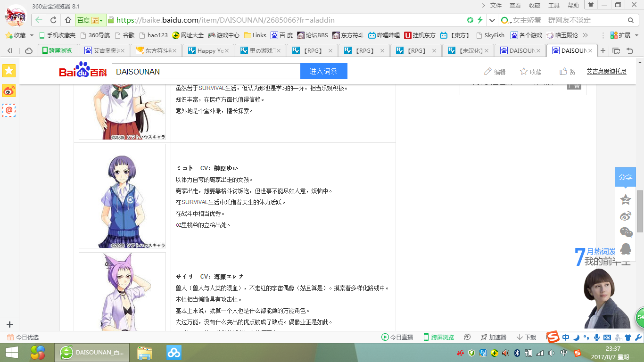The height and width of the screenshot is (362, 644).
Task: Open Baidu cloud app in the taskbar
Action: 174,352
